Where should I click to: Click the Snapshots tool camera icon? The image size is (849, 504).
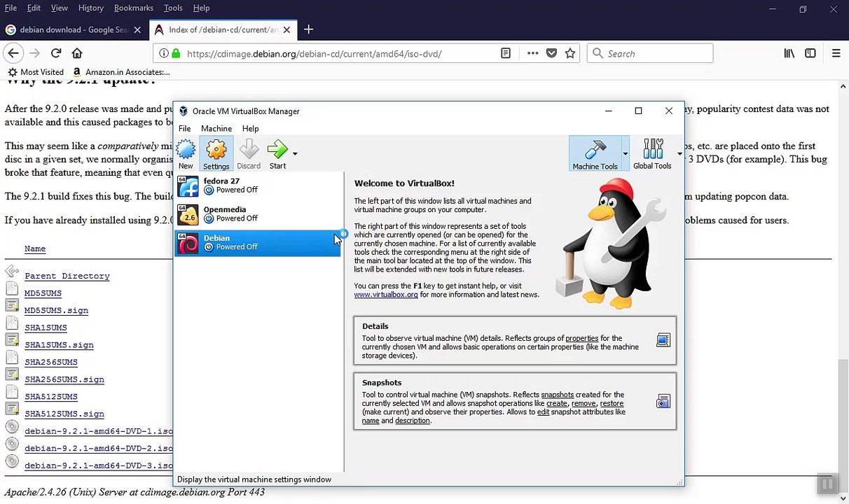[663, 402]
